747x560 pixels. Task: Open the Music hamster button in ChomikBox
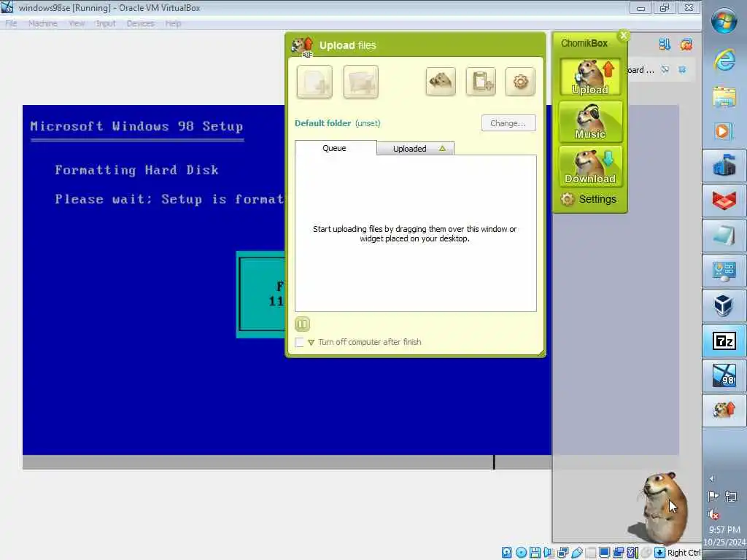pyautogui.click(x=590, y=122)
